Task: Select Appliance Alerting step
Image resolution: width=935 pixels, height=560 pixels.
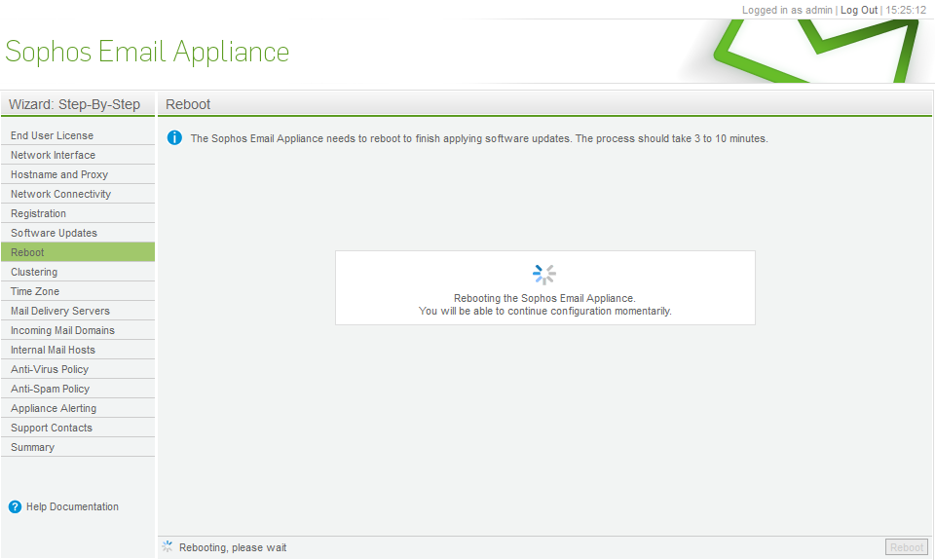Action: tap(78, 408)
